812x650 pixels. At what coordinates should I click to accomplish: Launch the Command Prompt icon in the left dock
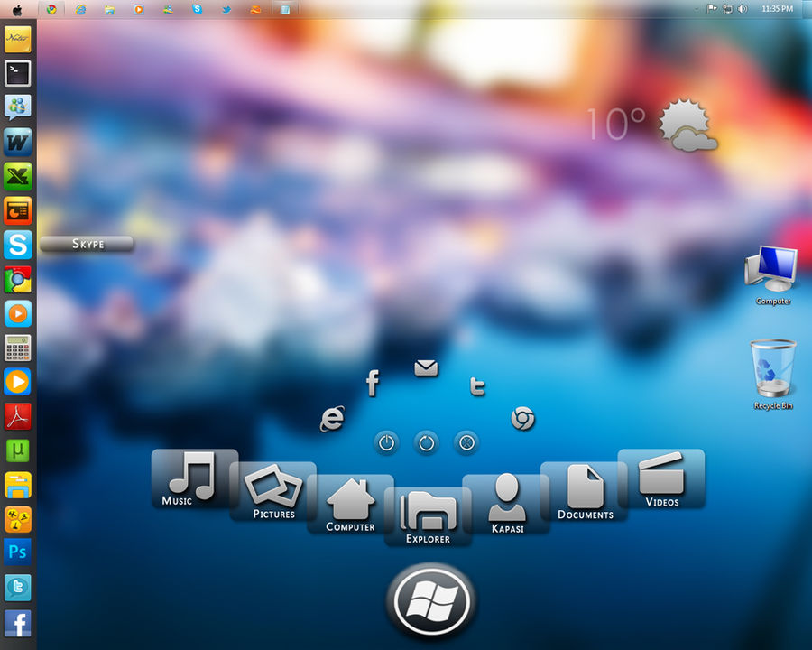click(x=18, y=73)
